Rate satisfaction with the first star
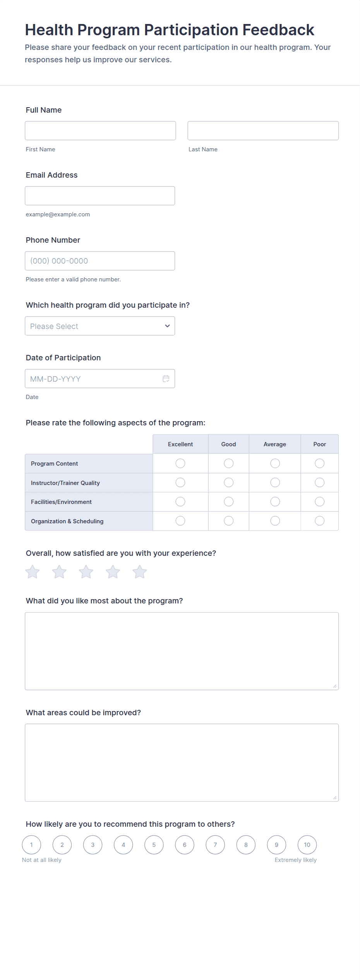The height and width of the screenshot is (980, 360). coord(33,572)
